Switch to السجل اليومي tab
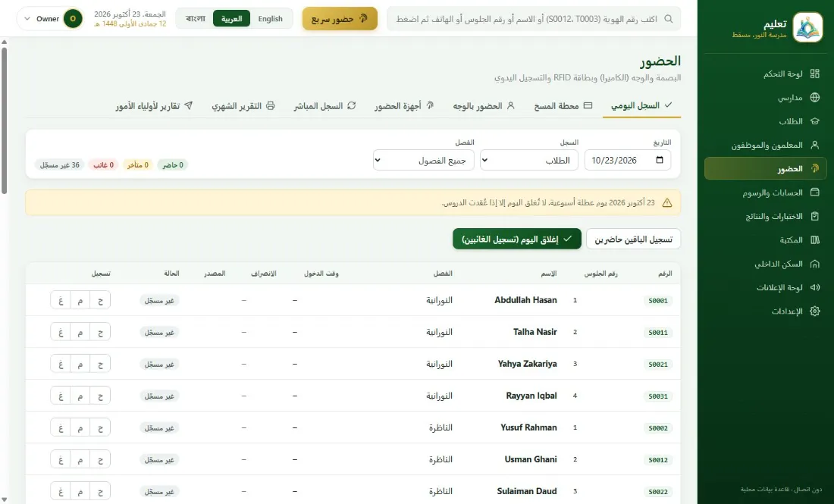The image size is (834, 504). [x=641, y=106]
